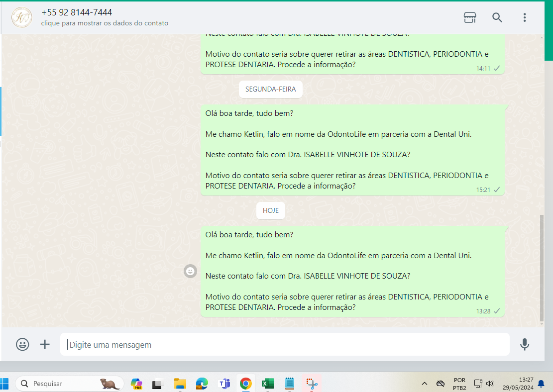Open Microsoft Teams from the taskbar

224,383
